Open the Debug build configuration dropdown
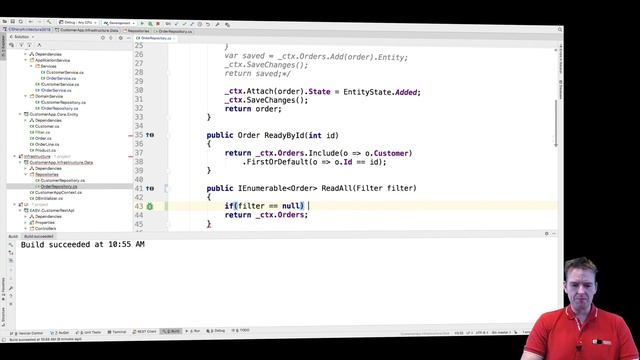 click(78, 22)
